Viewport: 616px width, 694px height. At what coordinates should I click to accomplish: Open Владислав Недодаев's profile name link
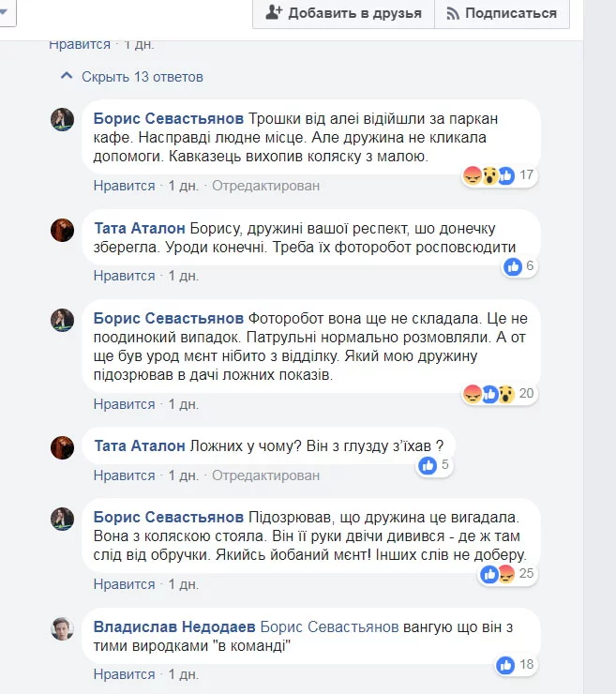pos(174,626)
